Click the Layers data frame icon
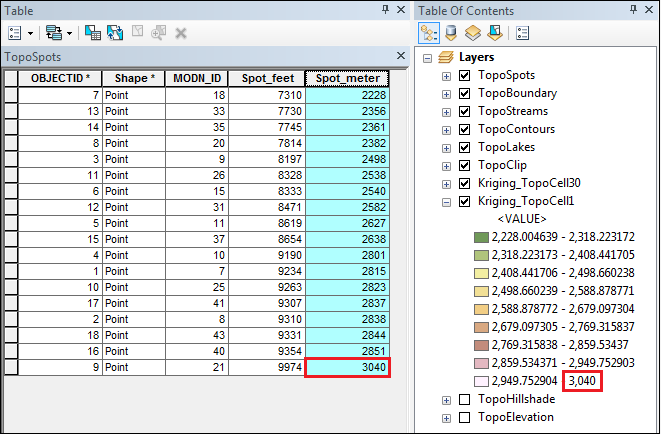 click(446, 57)
